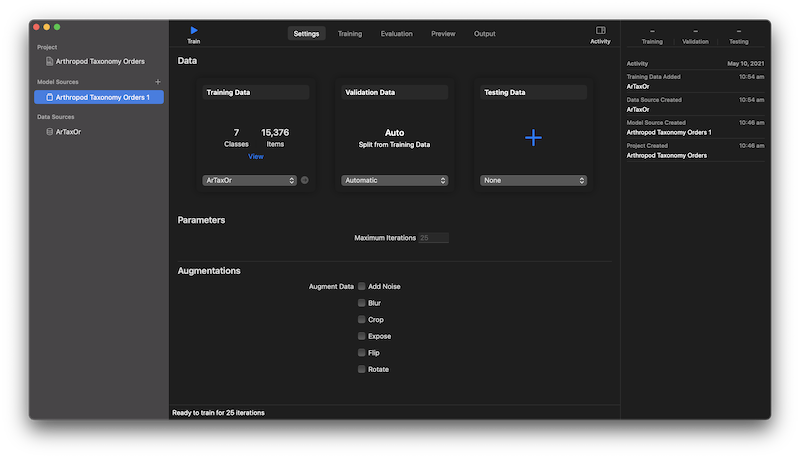
Task: Tick the Rotate augmentation checkbox
Action: click(362, 369)
